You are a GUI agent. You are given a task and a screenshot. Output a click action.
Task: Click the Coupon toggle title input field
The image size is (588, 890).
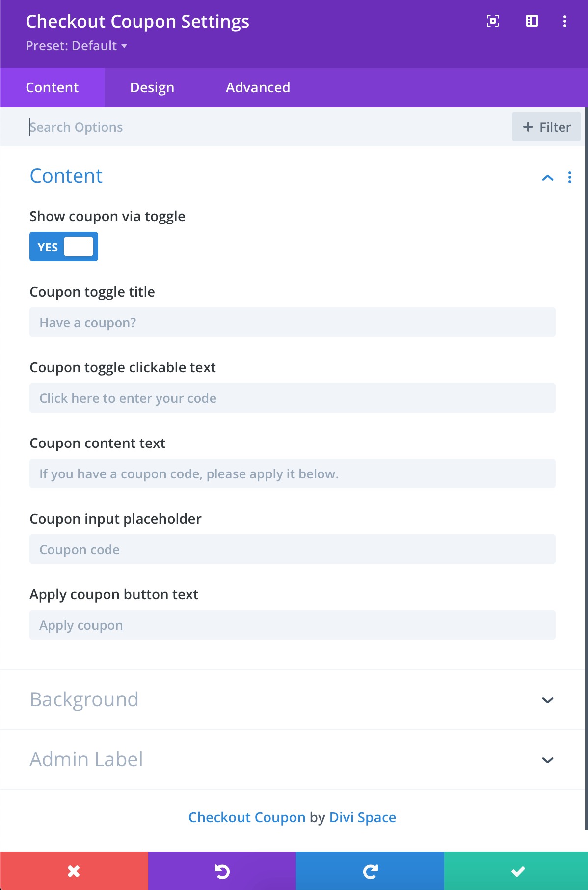click(293, 322)
